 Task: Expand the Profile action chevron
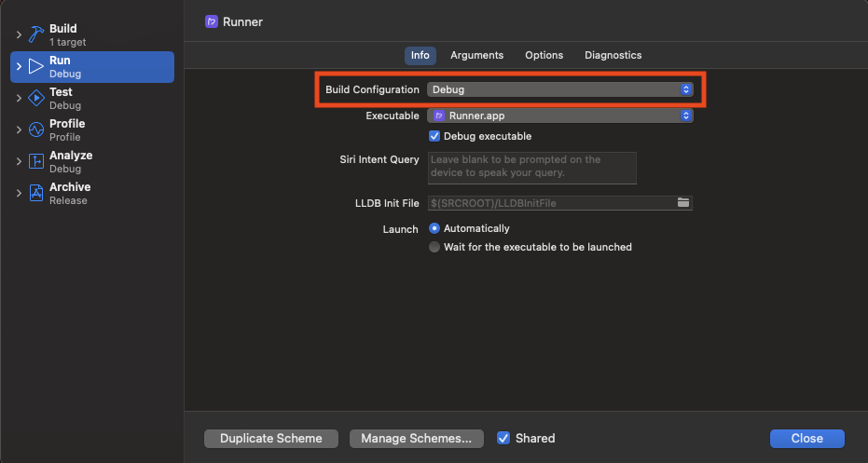tap(19, 130)
